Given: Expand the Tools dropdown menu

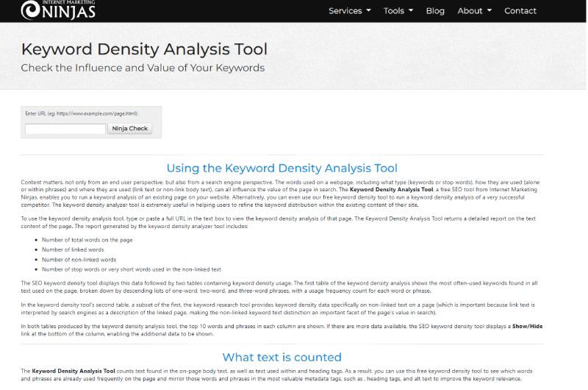Looking at the screenshot, I should click(398, 11).
